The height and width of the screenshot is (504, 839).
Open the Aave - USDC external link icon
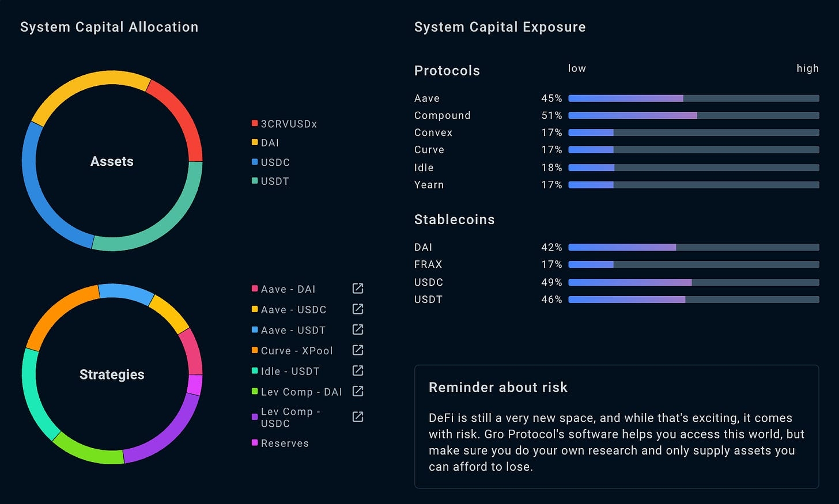coord(358,309)
